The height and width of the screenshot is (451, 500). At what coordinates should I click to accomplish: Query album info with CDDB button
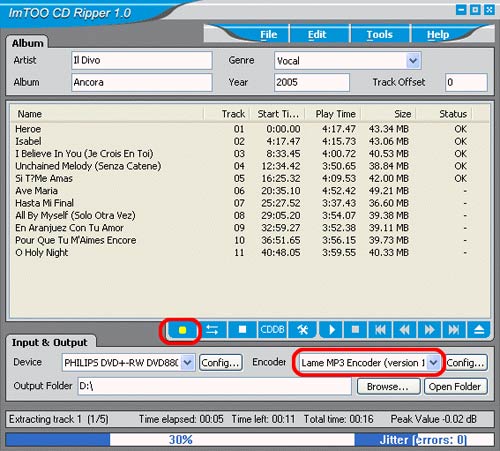click(x=272, y=330)
